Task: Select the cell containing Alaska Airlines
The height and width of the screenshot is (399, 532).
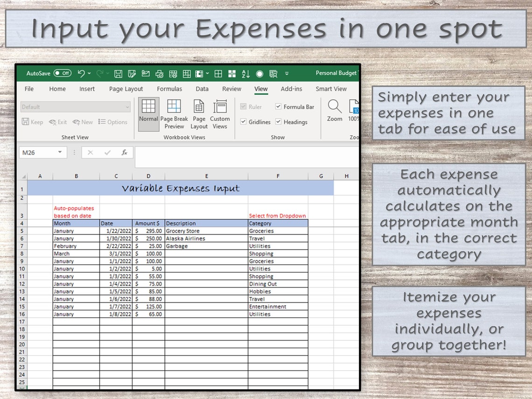Action: pyautogui.click(x=186, y=238)
